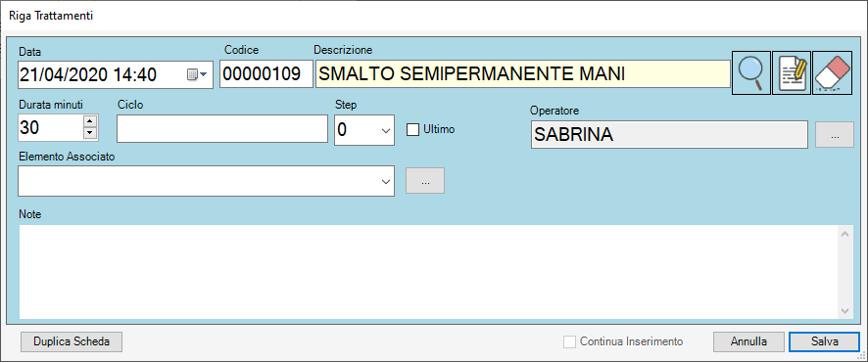Click browse button beside Elemento Associato

(x=425, y=181)
